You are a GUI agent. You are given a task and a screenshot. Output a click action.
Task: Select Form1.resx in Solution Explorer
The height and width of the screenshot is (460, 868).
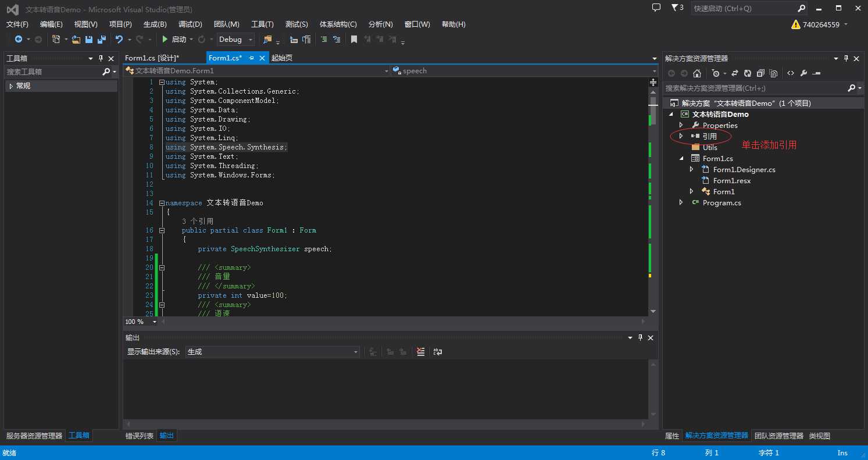click(731, 181)
